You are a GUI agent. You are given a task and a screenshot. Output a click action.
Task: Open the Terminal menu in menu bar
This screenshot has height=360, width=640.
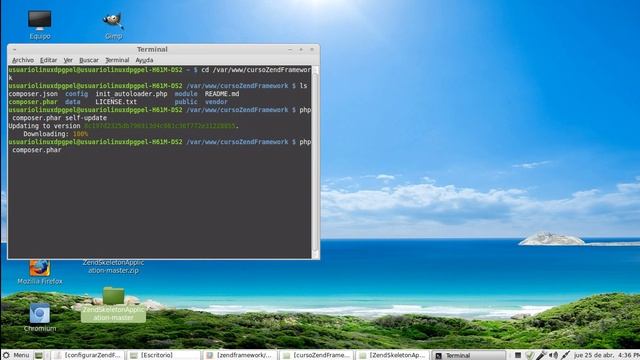[117, 60]
